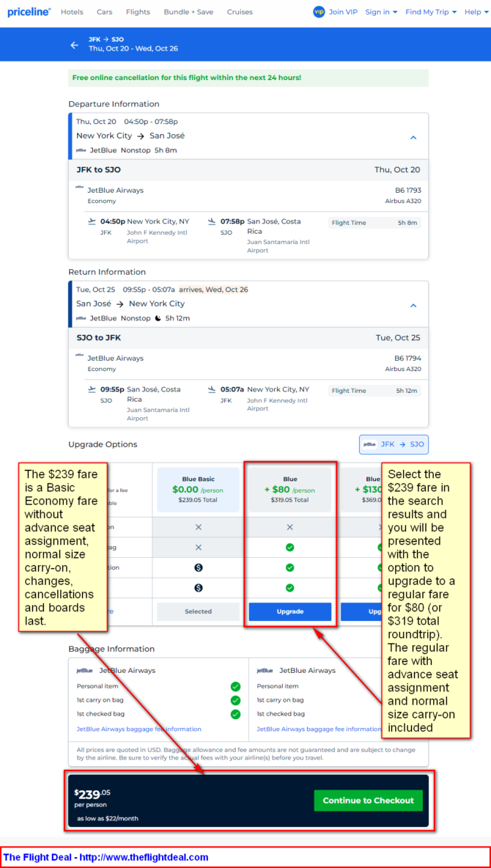Viewport: 491px width, 868px height.
Task: Click JetBlue logo in return summary
Action: point(81,318)
